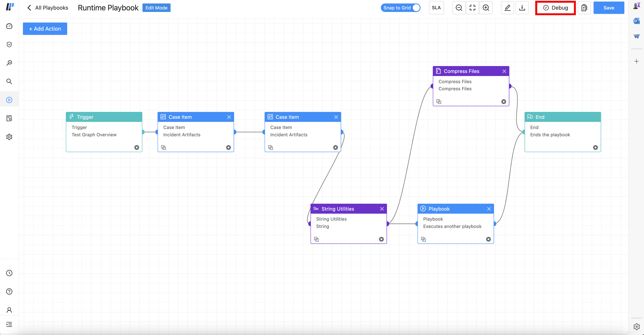644x335 pixels.
Task: Open settings gear on Trigger node
Action: click(x=137, y=147)
